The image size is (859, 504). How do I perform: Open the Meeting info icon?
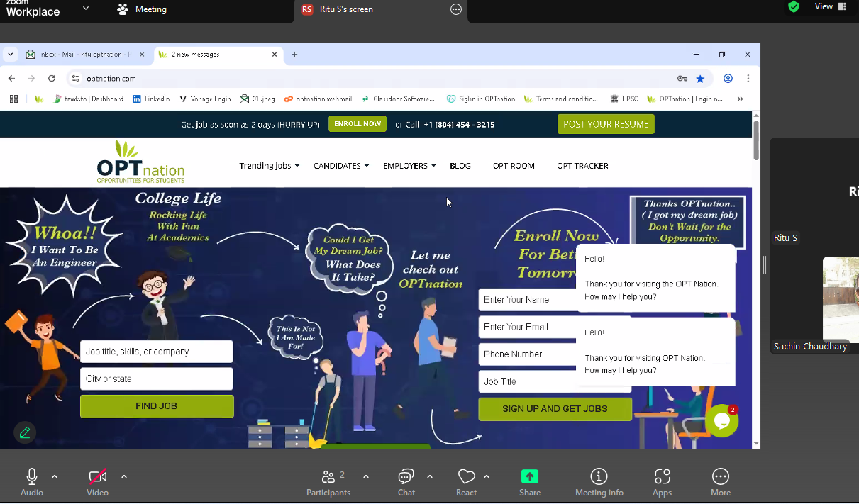(x=599, y=477)
